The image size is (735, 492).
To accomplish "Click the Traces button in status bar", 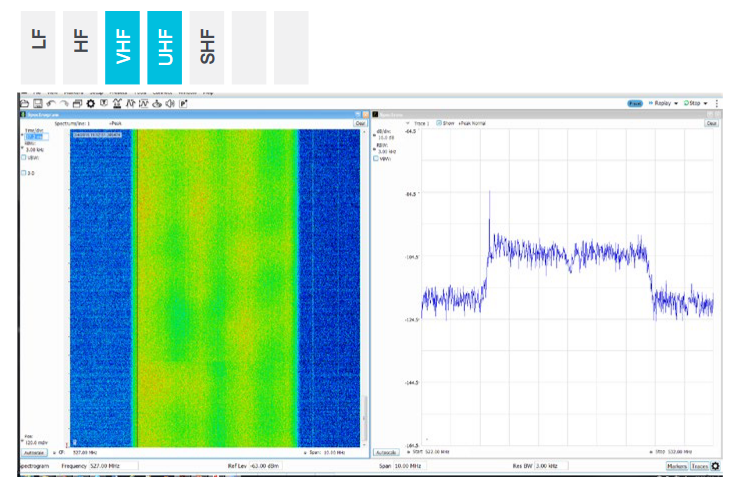I will click(x=699, y=466).
